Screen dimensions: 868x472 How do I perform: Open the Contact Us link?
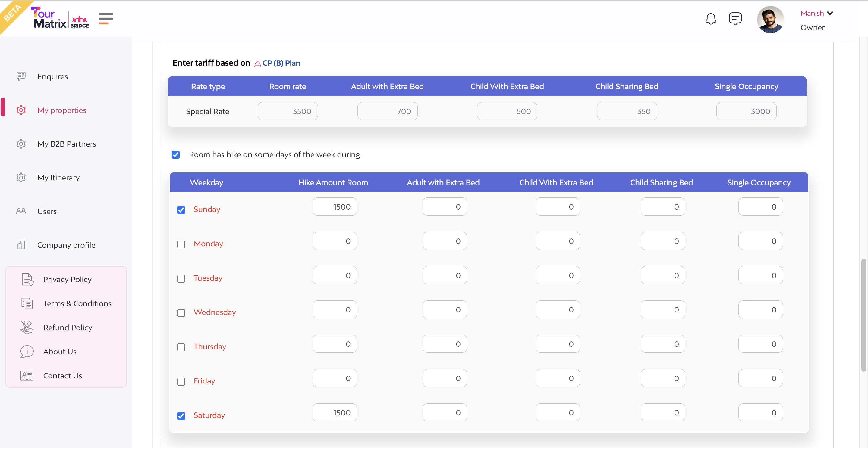(x=63, y=375)
